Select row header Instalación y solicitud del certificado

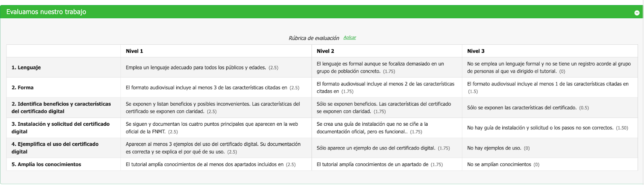64,128
